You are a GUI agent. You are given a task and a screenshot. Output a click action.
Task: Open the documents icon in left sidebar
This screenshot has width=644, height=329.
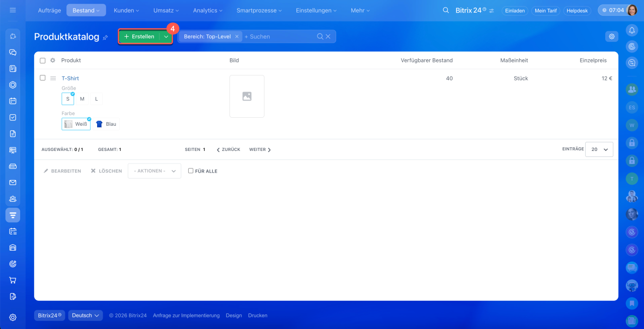[13, 134]
